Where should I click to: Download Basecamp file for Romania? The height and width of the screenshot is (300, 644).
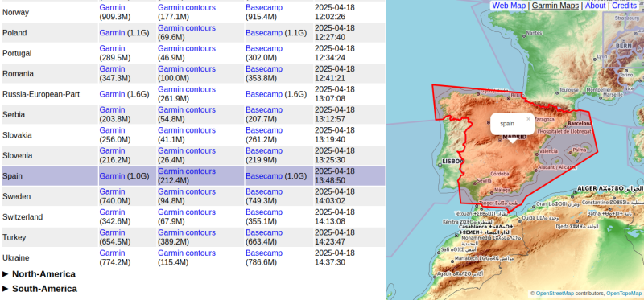pyautogui.click(x=264, y=69)
